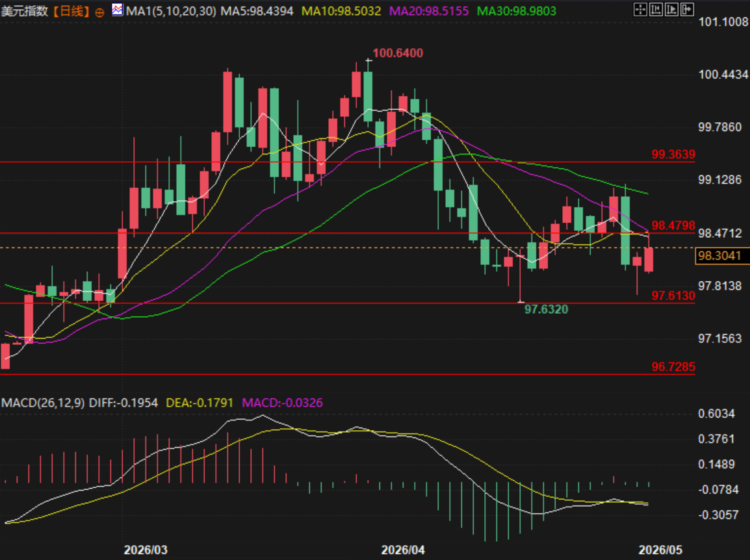Viewport: 750px width, 560px height.
Task: Click the 101.1008 price axis label
Action: 723,21
